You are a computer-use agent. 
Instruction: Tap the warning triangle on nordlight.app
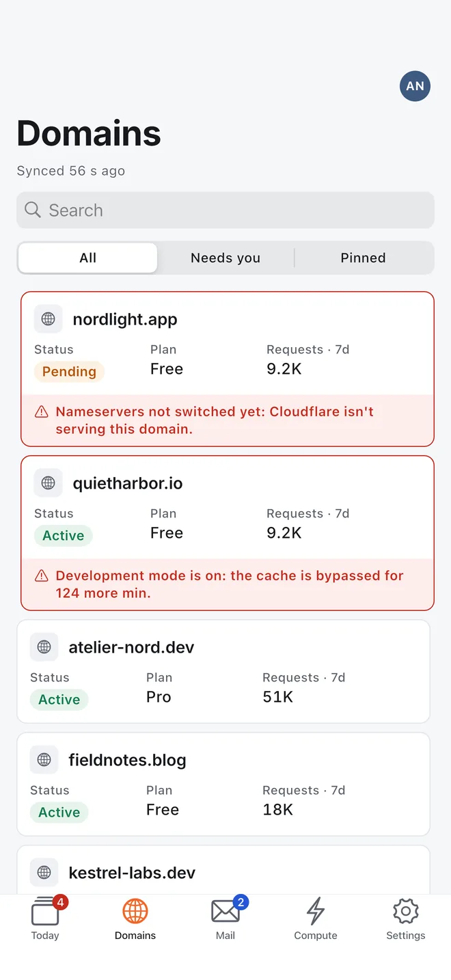click(42, 411)
